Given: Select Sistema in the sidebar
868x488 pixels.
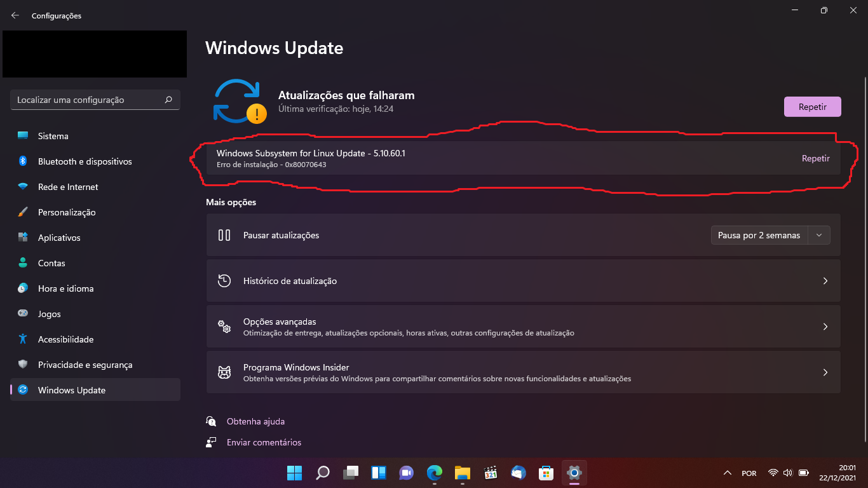Looking at the screenshot, I should 95,136.
